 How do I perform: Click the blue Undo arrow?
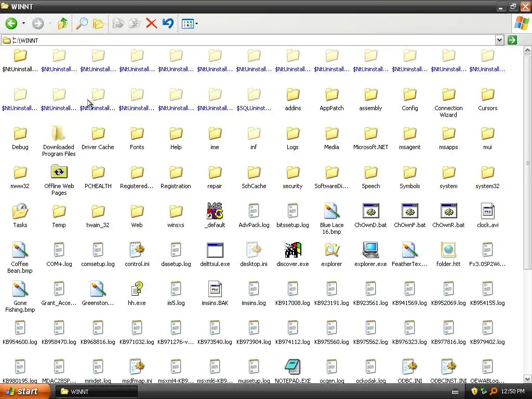[168, 23]
